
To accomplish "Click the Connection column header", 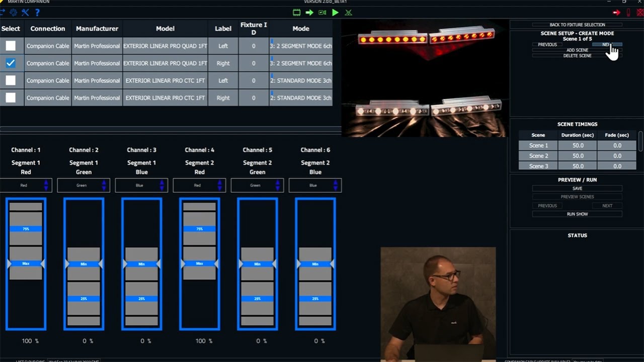I will (48, 29).
